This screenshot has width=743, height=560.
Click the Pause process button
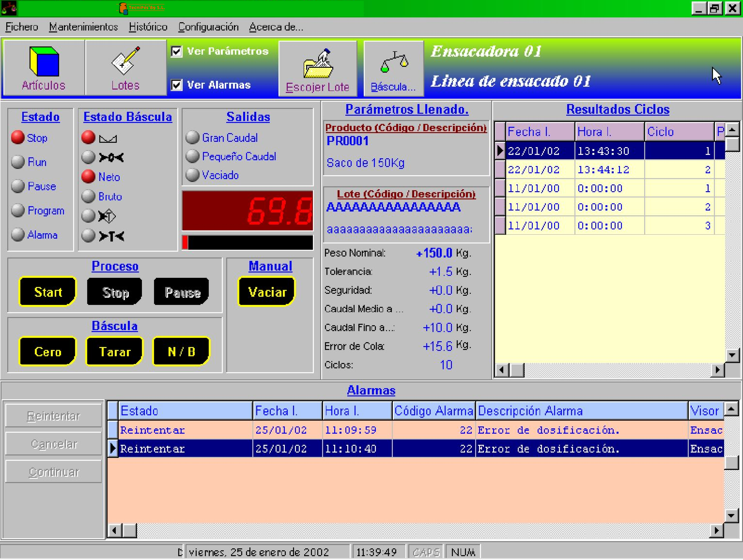[x=182, y=292]
